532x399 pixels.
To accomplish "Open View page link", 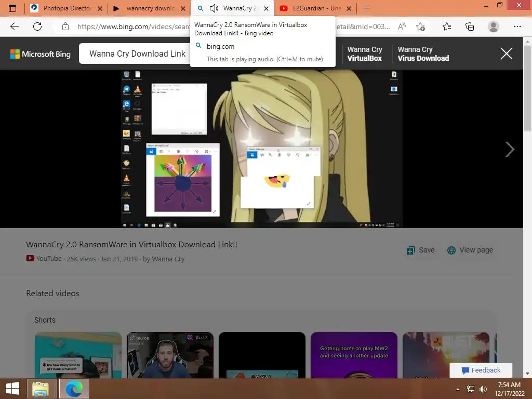I will coord(470,250).
